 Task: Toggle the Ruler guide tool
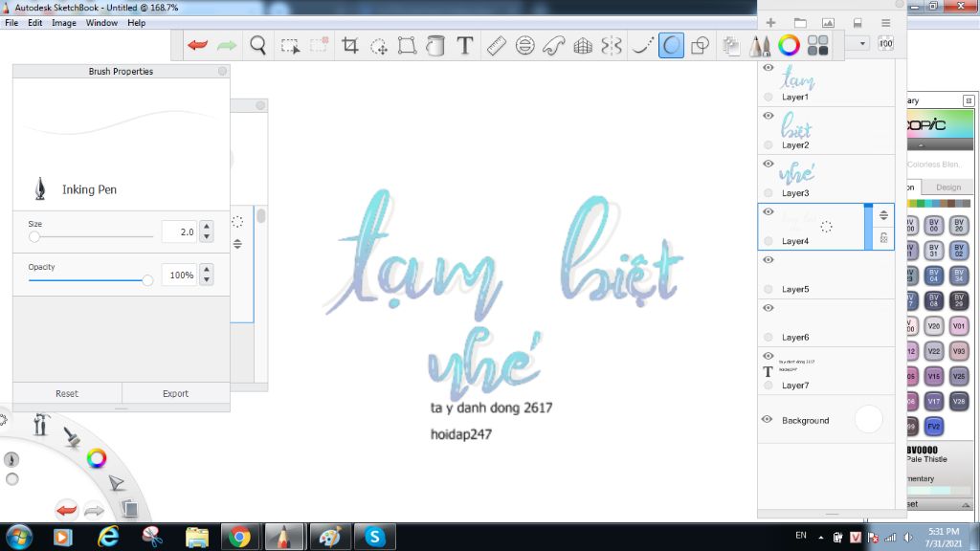497,45
